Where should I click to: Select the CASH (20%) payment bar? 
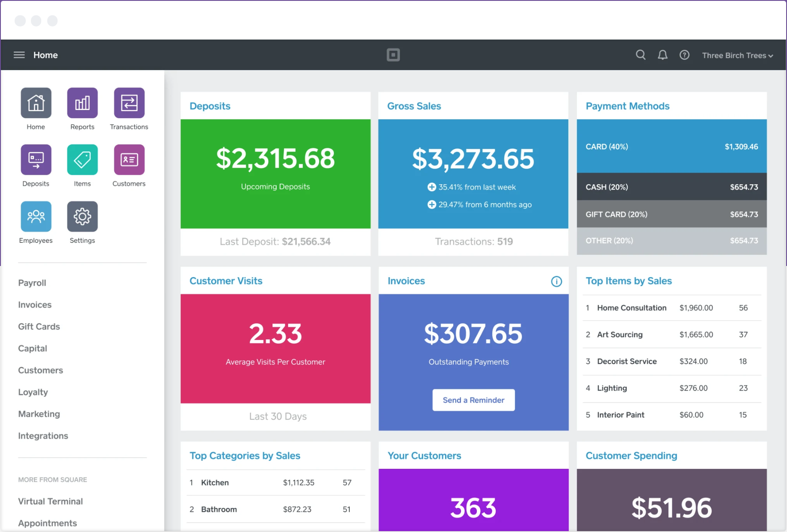click(672, 187)
